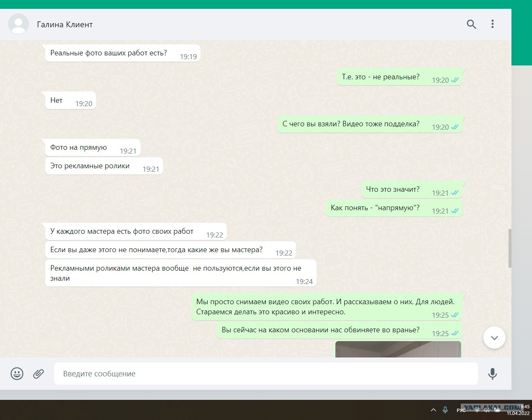Select the message 'Если вы даже этого не понимаете...'

[171, 250]
